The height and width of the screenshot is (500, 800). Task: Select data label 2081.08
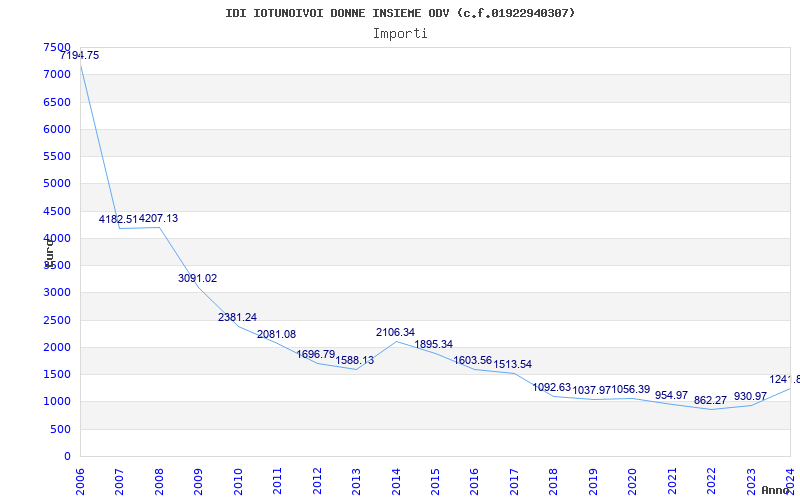(277, 335)
